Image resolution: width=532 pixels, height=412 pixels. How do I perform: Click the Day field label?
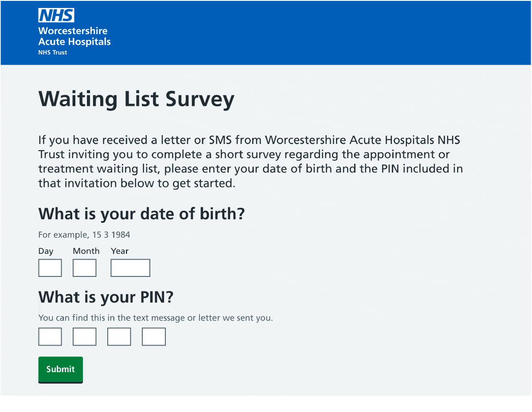[x=46, y=251]
